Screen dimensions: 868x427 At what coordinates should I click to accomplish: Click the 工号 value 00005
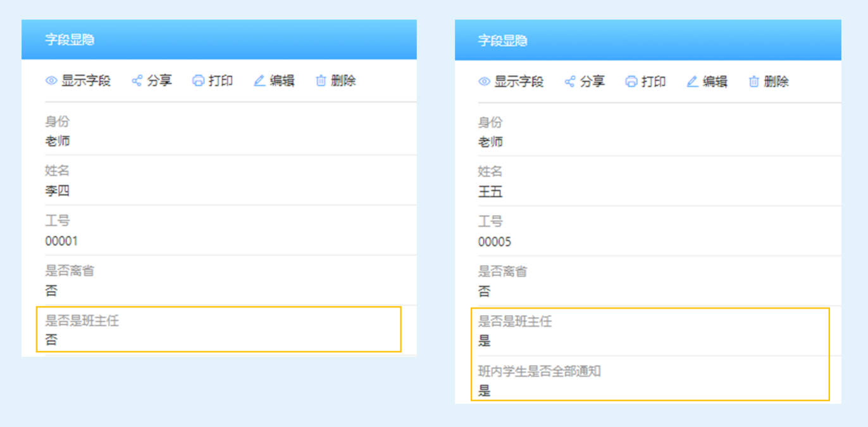[x=495, y=242]
